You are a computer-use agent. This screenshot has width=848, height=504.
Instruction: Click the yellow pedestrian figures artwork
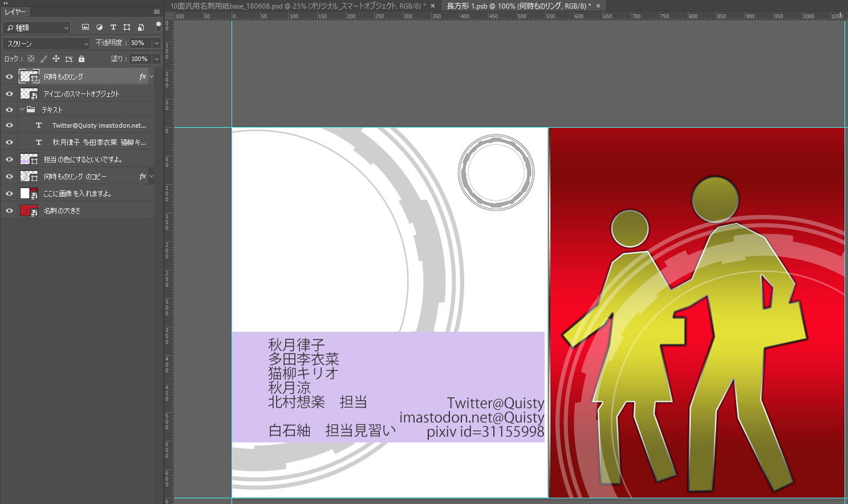pyautogui.click(x=684, y=334)
